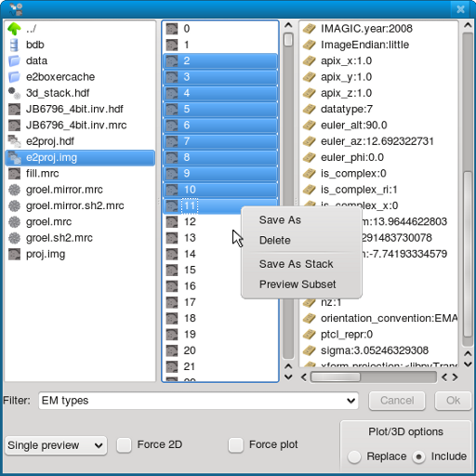The height and width of the screenshot is (476, 476).
Task: Click the groel.mirror.mrc volume icon
Action: (x=14, y=190)
